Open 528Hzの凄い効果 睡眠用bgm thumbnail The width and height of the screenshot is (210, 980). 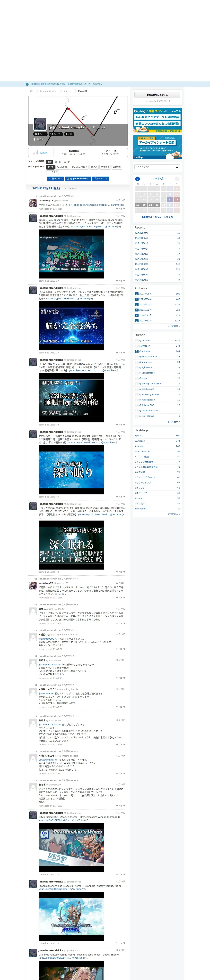[71, 398]
